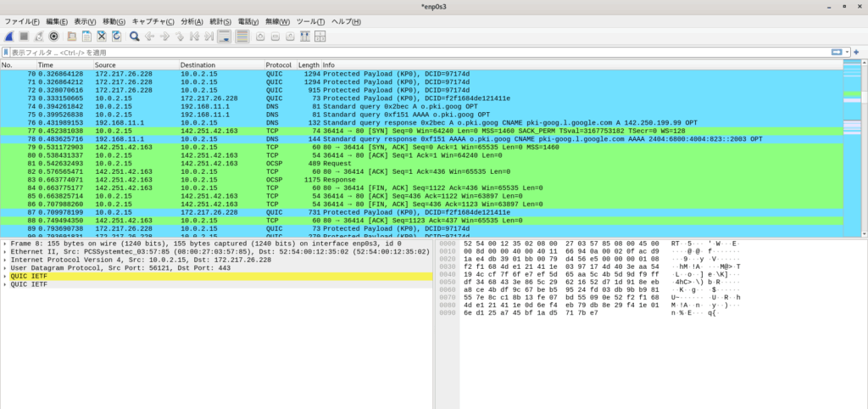868x409 pixels.
Task: Open the キャプチャ(C) menu
Action: (153, 21)
